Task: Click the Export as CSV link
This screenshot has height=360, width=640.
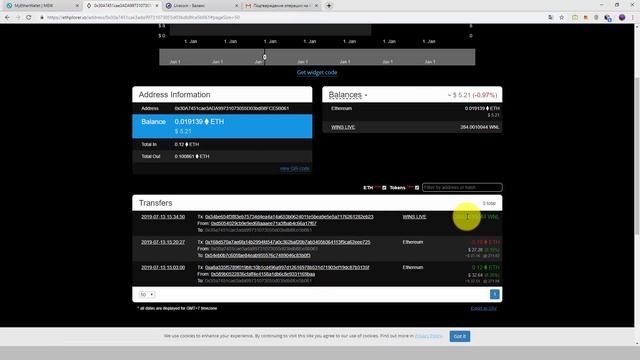Action: pos(483,308)
